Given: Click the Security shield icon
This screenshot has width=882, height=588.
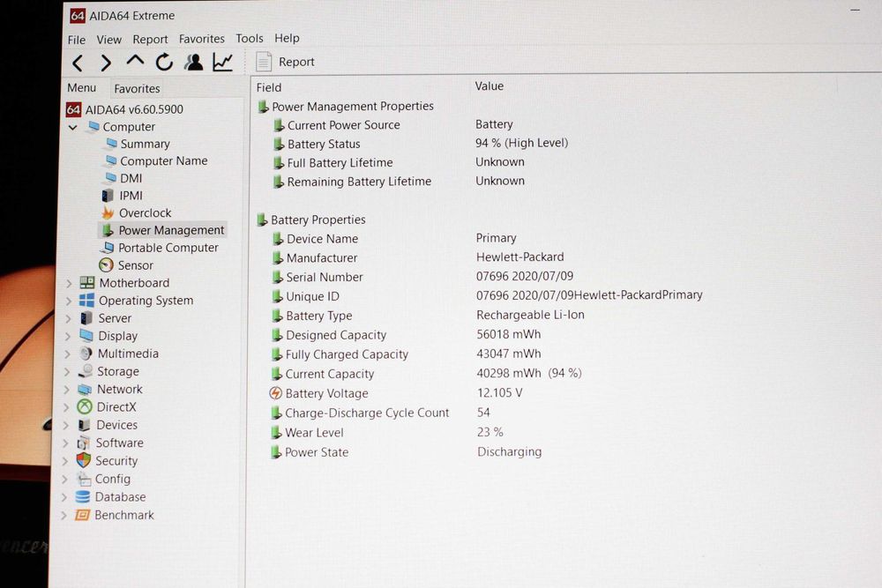Looking at the screenshot, I should pyautogui.click(x=84, y=460).
